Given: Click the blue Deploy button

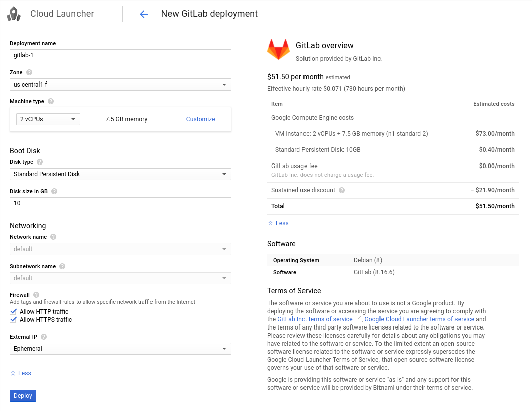Looking at the screenshot, I should pyautogui.click(x=23, y=396).
